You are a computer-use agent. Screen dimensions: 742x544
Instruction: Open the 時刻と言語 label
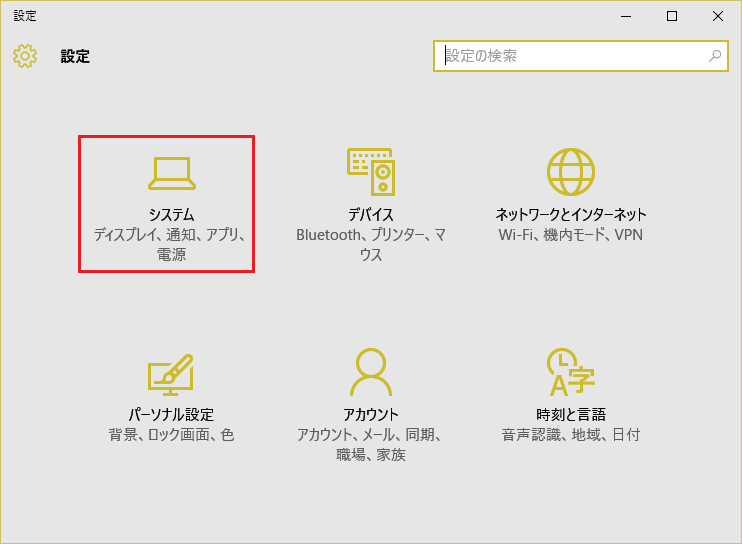tap(571, 415)
